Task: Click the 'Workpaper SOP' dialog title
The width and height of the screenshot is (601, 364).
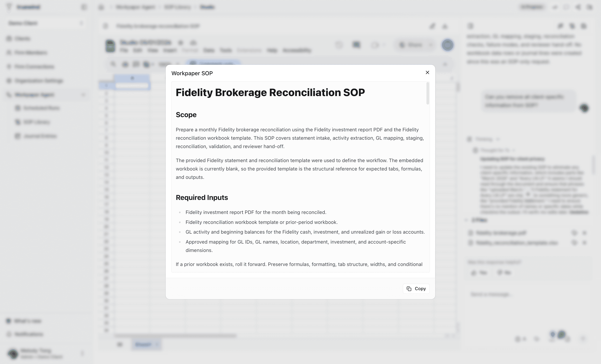Action: click(192, 73)
